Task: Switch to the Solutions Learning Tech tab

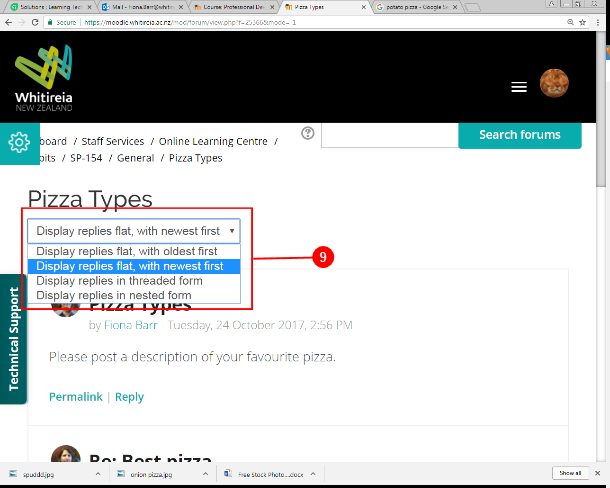Action: pyautogui.click(x=51, y=7)
